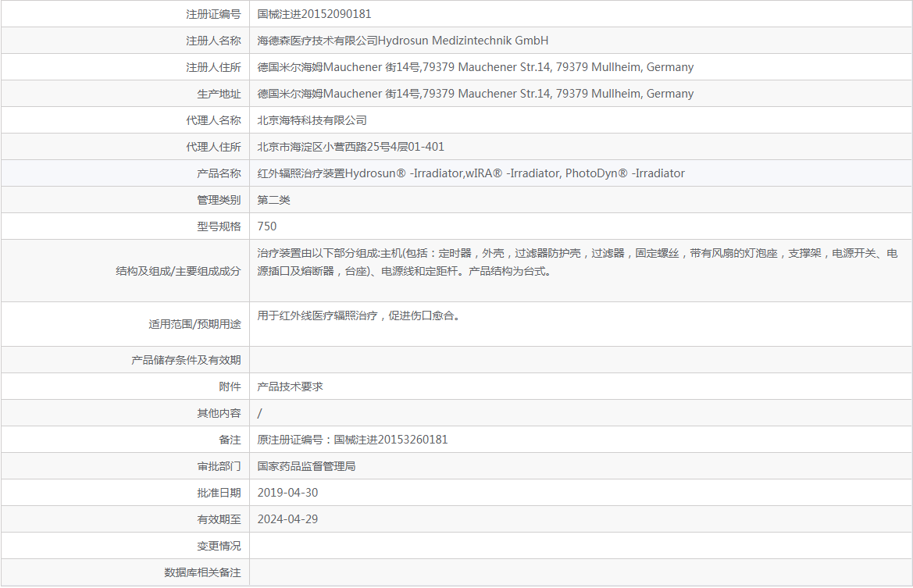Select the structure description starting 治疗装置由以下部分组成
The height and width of the screenshot is (588, 913).
[x=577, y=262]
